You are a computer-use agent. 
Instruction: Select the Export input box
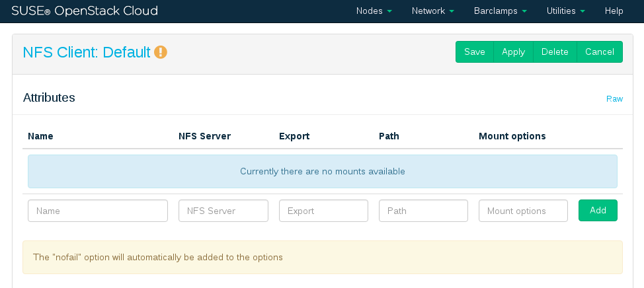click(323, 211)
